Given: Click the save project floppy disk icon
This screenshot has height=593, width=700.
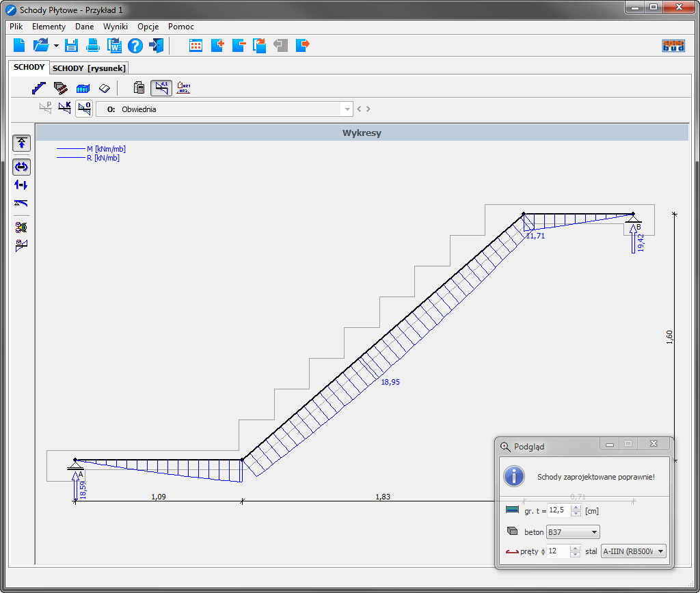Looking at the screenshot, I should (x=71, y=46).
